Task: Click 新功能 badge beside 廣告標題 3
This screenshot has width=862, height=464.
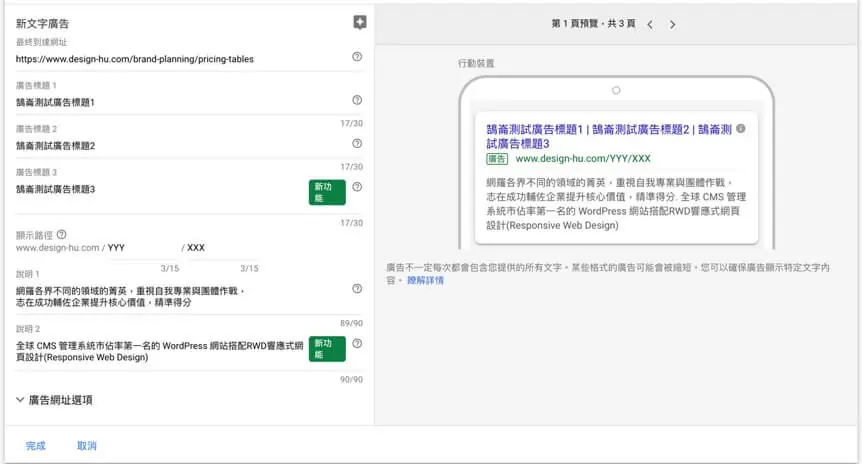Action: (327, 192)
